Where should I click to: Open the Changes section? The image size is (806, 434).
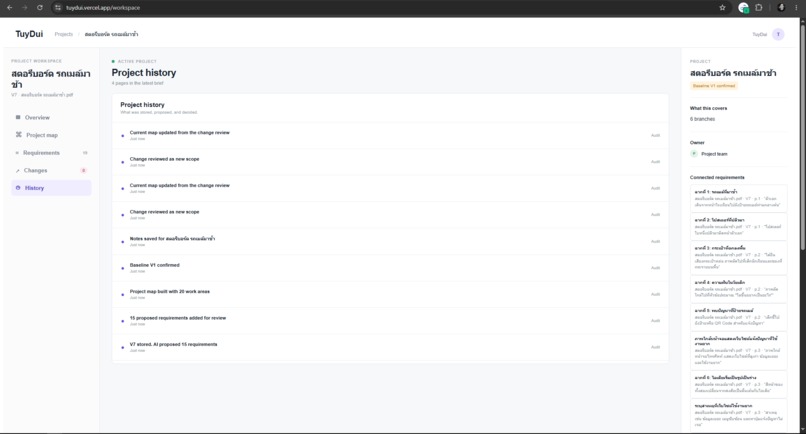(x=51, y=170)
